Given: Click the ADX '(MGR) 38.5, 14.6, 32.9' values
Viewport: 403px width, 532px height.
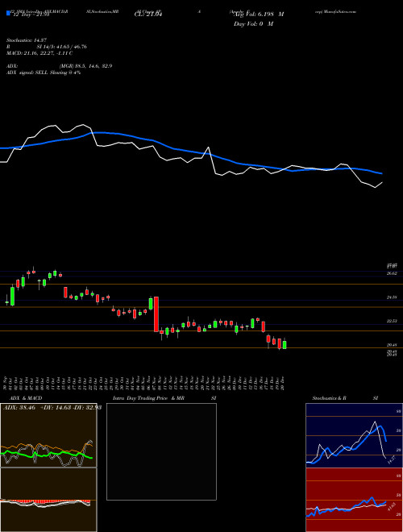Looking at the screenshot, I should click(85, 66).
